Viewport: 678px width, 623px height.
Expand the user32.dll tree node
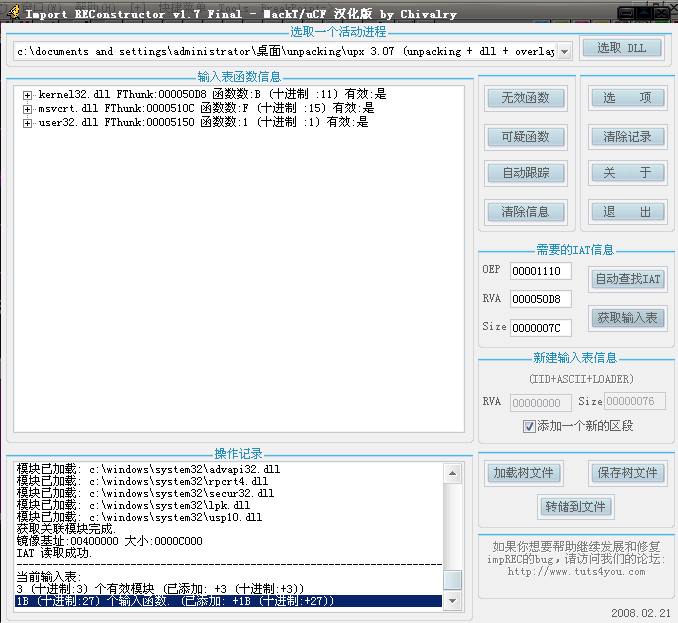27,123
